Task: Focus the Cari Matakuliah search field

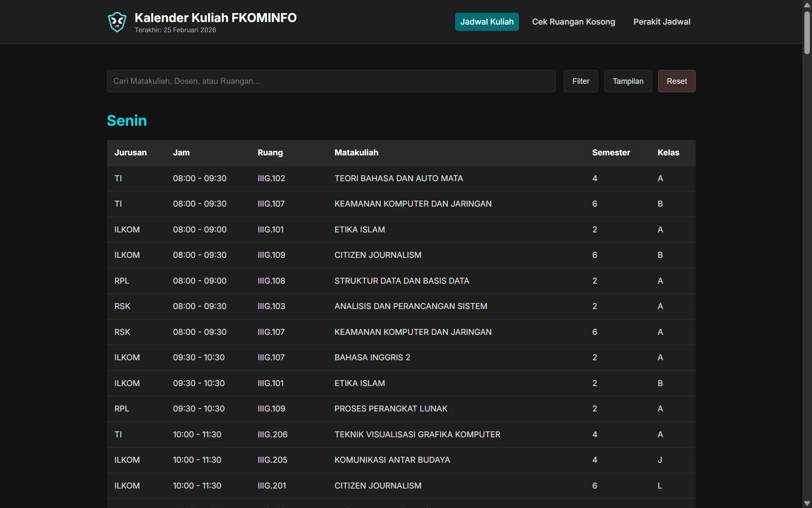Action: tap(331, 81)
